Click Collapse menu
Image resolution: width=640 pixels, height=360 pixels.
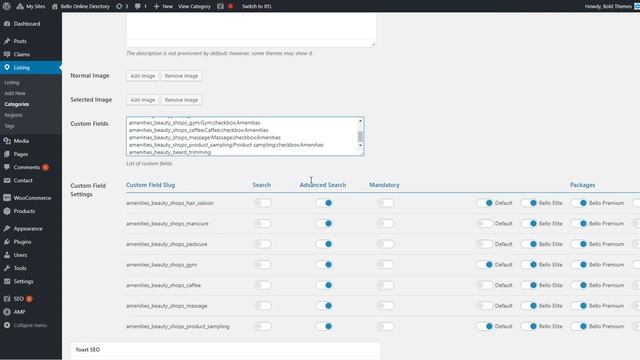coord(25,325)
